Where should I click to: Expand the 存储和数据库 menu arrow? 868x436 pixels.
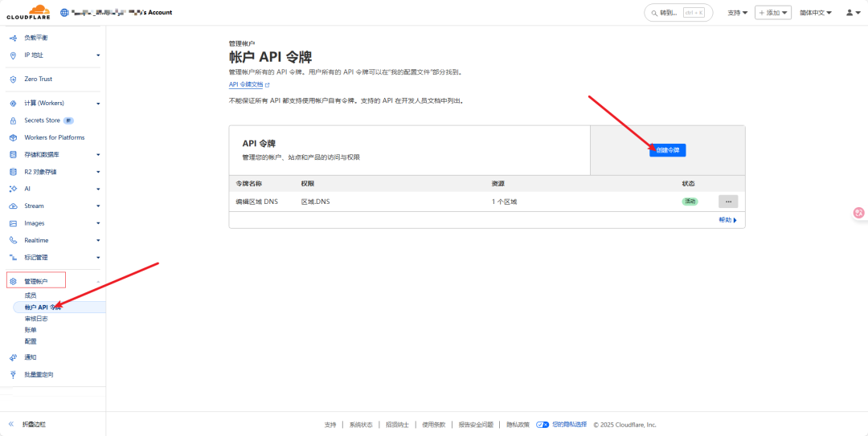(x=98, y=155)
